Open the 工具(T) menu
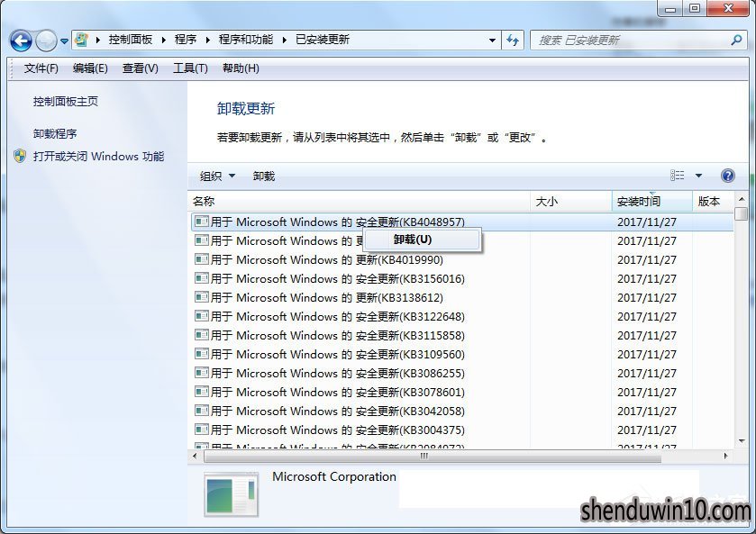Screen dimensions: 756x534 pyautogui.click(x=190, y=68)
